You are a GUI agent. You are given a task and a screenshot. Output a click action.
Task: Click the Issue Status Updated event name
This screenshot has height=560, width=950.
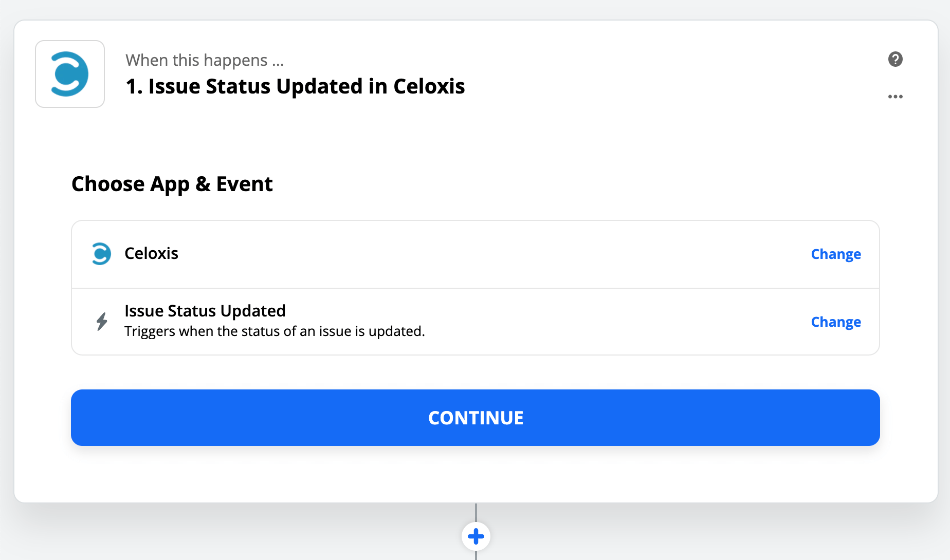point(205,311)
